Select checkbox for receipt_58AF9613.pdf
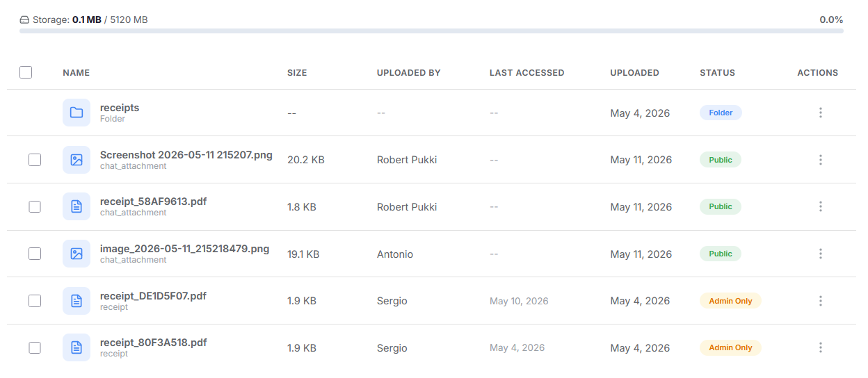Image resolution: width=868 pixels, height=378 pixels. click(x=35, y=206)
